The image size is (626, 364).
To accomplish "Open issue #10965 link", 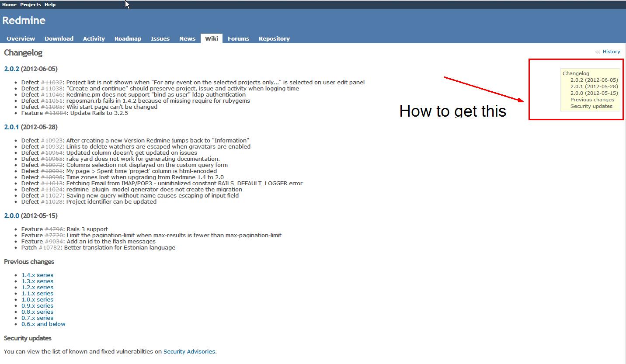I will point(52,159).
